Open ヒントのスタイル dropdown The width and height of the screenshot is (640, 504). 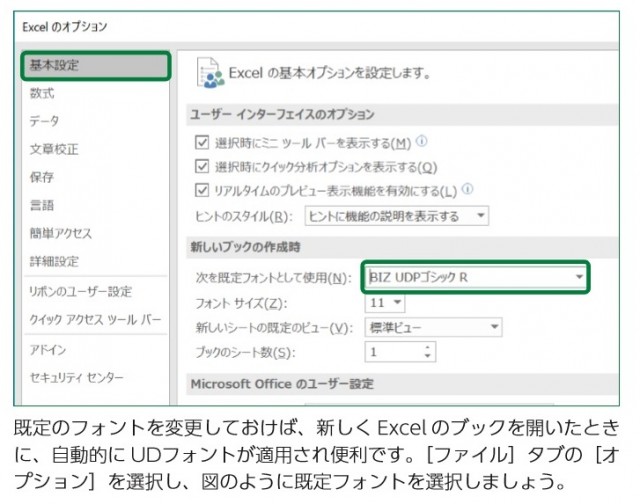pos(397,216)
